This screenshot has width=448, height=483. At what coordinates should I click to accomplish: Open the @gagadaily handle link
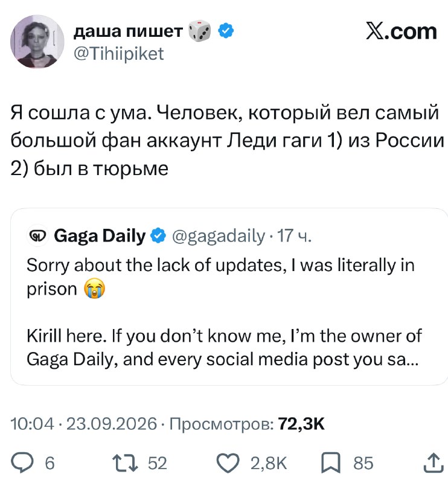[x=219, y=237]
